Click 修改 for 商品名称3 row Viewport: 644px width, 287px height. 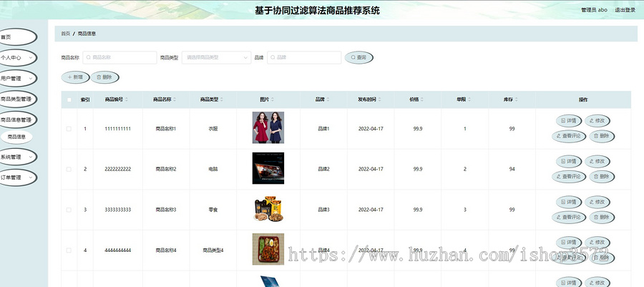(597, 202)
